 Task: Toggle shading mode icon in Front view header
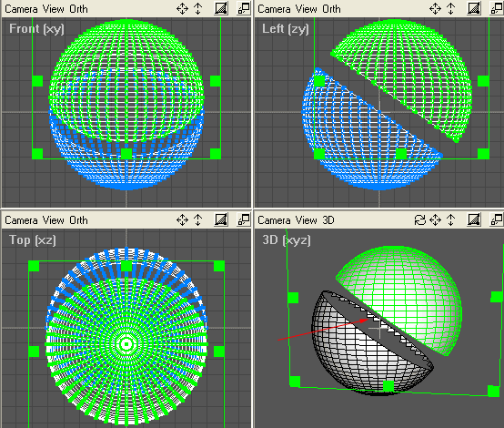[x=221, y=8]
